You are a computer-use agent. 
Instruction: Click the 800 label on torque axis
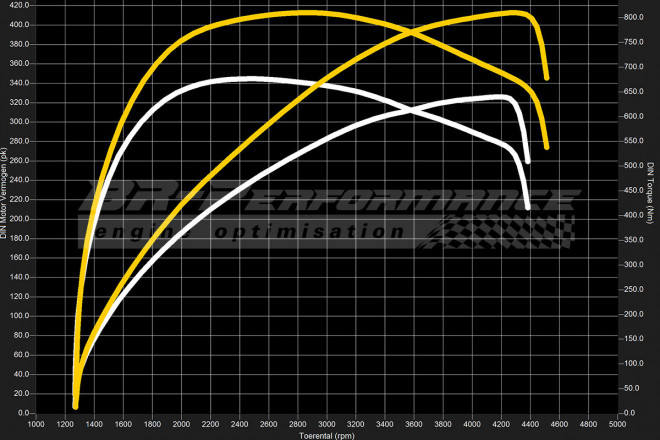pyautogui.click(x=631, y=17)
